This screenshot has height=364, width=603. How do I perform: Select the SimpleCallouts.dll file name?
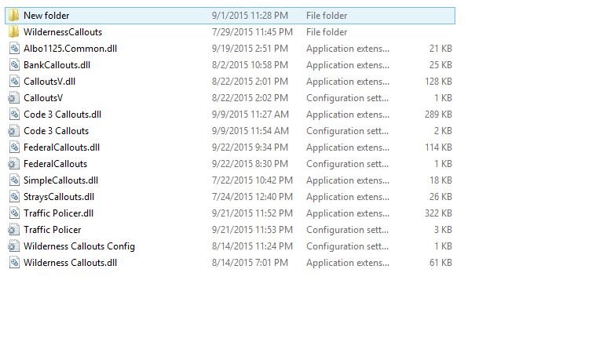coord(60,180)
